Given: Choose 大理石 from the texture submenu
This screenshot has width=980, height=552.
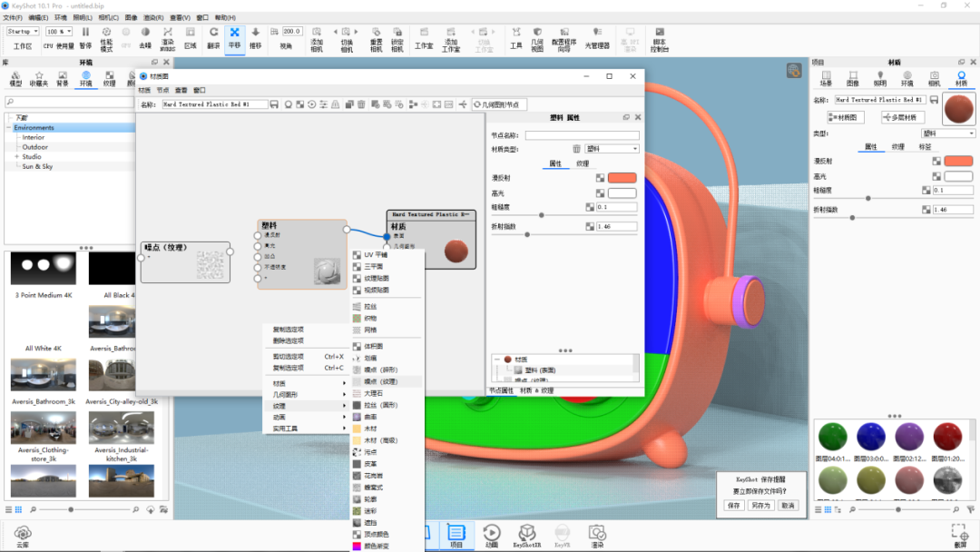Looking at the screenshot, I should click(373, 393).
